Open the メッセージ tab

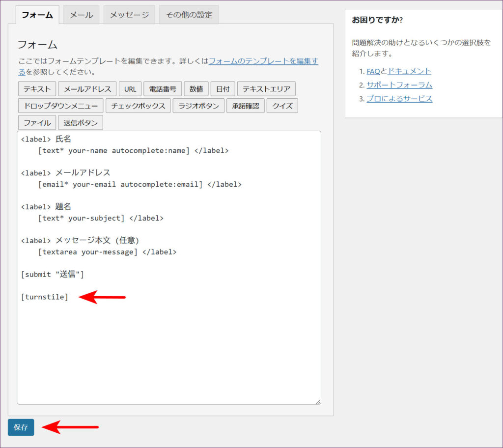129,15
